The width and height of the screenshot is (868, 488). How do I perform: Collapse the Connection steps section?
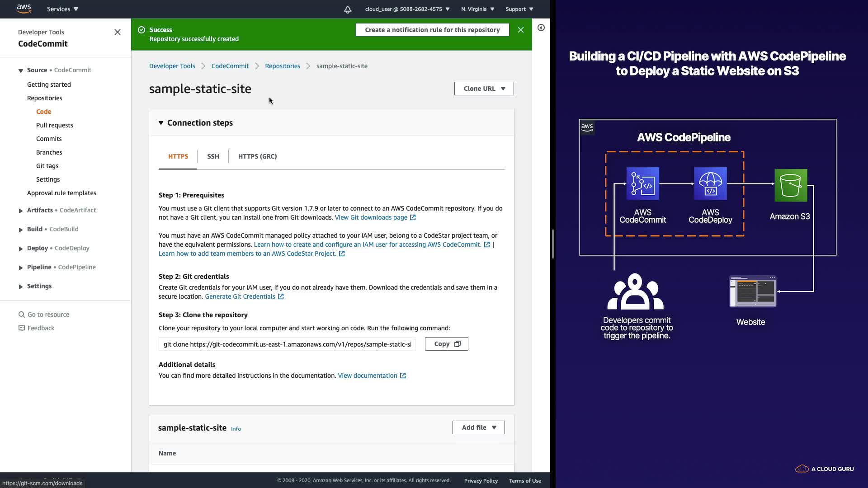[x=161, y=123]
